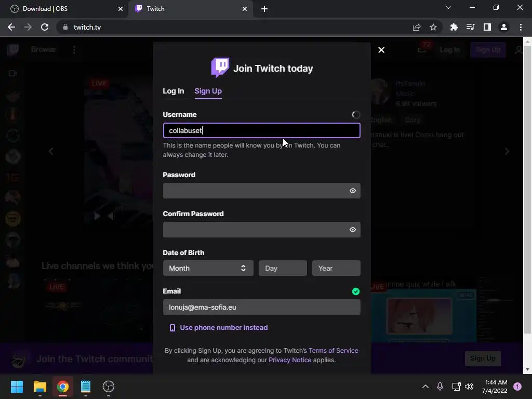Open the network icon in system tray
532x399 pixels.
tap(456, 387)
